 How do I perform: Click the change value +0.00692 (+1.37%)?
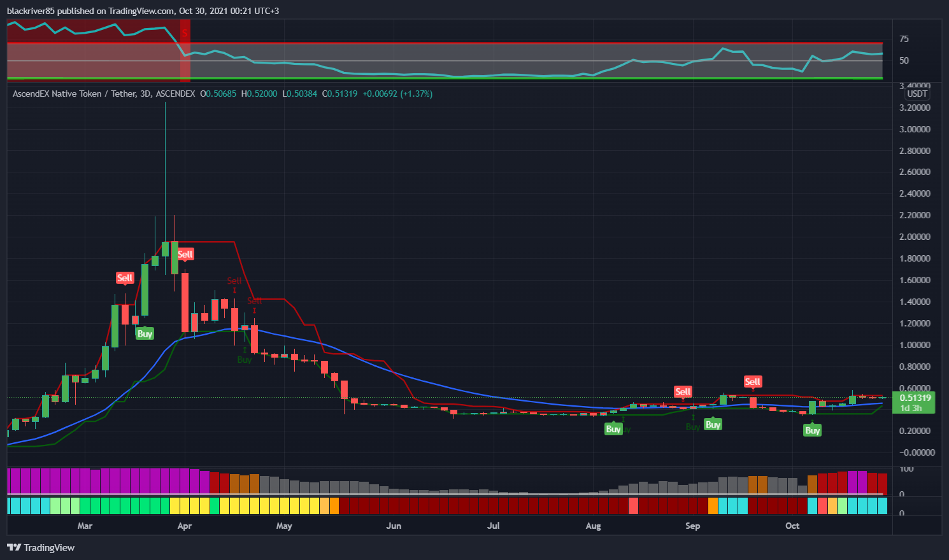[x=397, y=94]
